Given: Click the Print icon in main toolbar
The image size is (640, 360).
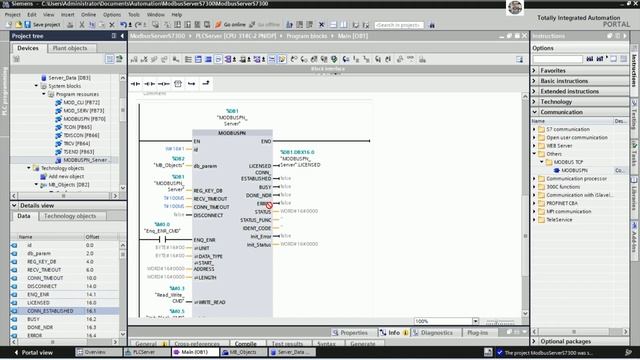Looking at the screenshot, I should [x=70, y=25].
